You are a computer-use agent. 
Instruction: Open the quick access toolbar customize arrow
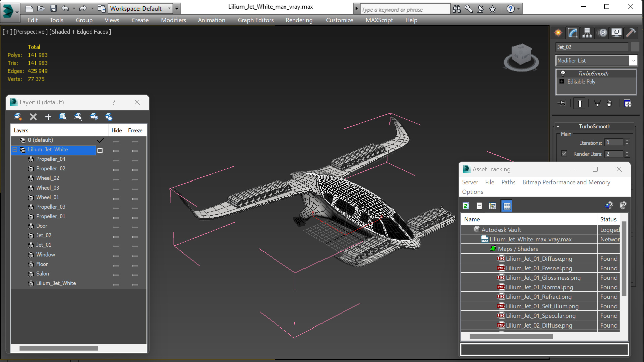(177, 8)
